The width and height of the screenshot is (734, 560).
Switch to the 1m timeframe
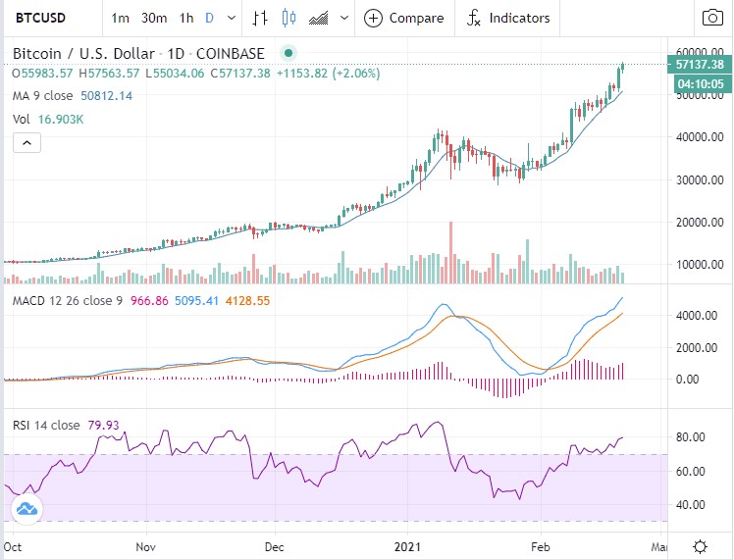[x=120, y=18]
